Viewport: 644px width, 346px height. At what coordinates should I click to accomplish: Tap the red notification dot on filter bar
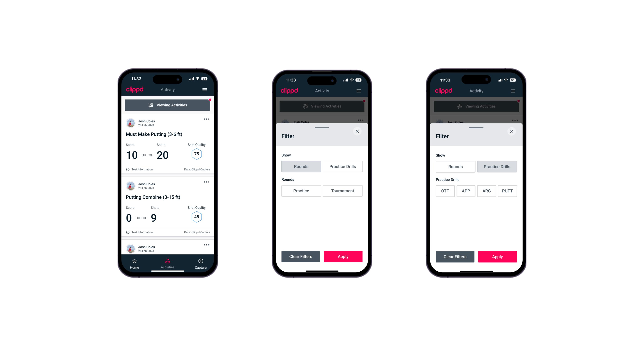210,100
